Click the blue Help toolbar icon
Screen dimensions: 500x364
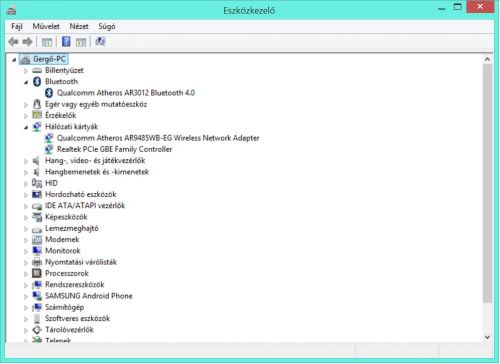(x=66, y=41)
